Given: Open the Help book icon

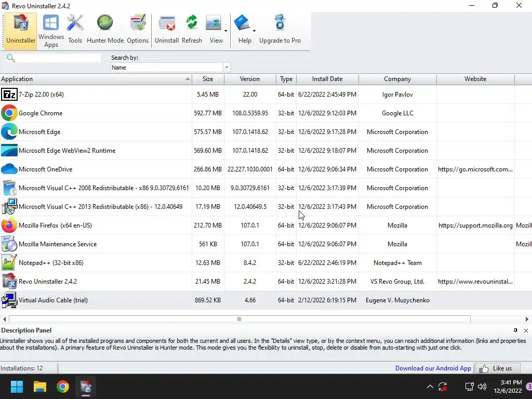Looking at the screenshot, I should pyautogui.click(x=242, y=23).
